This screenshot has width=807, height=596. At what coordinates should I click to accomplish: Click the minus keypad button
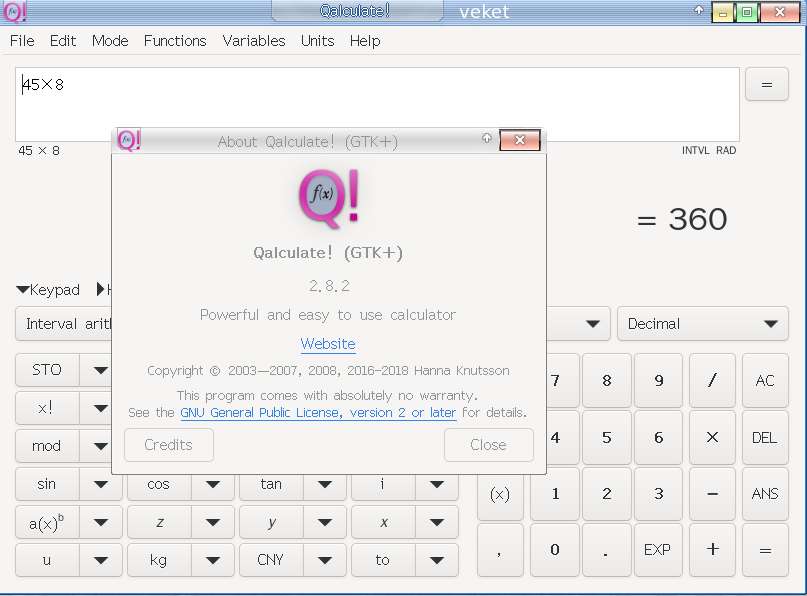[712, 494]
